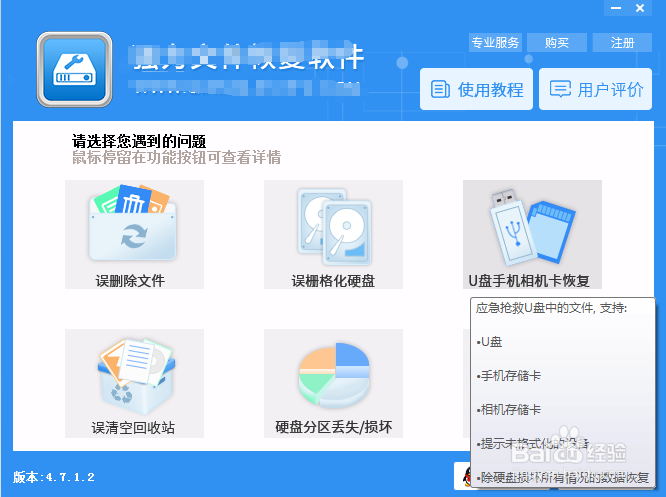Click the hint text 鼠标停留在功能按钮可查看详情

pos(177,157)
